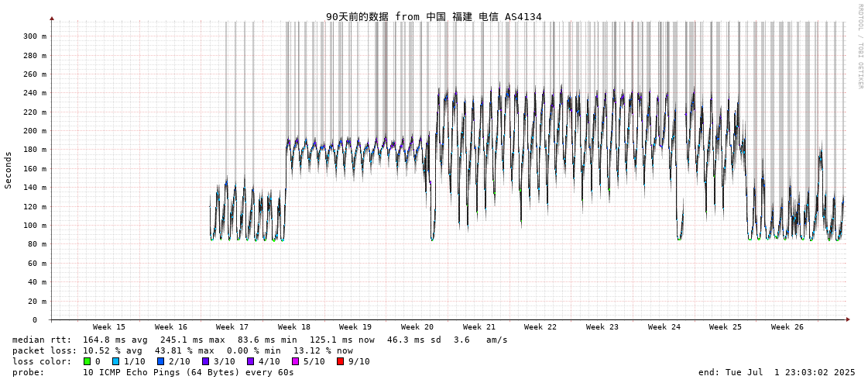Click the indigo 3/10 loss swatch
Image resolution: width=868 pixels, height=383 pixels.
coord(205,361)
